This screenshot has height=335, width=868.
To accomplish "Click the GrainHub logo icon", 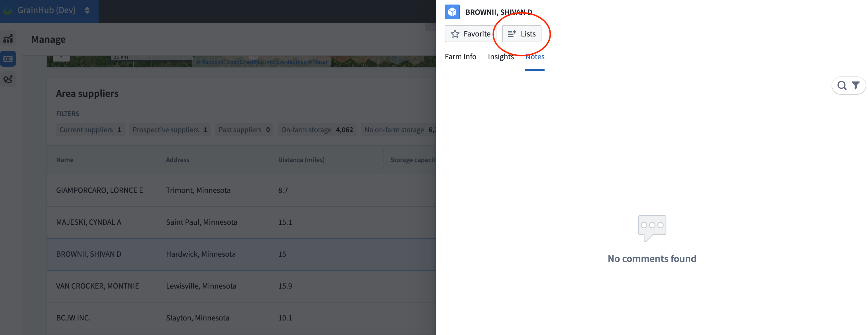I will pos(7,11).
